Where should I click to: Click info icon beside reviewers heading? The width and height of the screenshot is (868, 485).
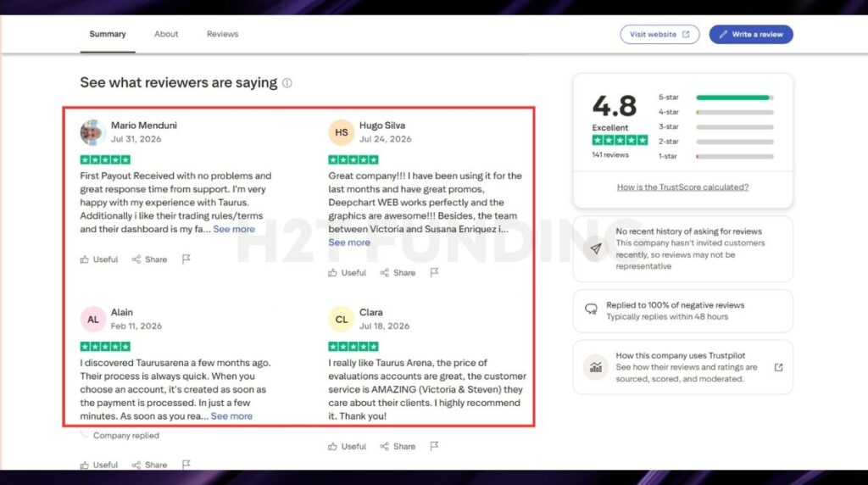pyautogui.click(x=287, y=83)
